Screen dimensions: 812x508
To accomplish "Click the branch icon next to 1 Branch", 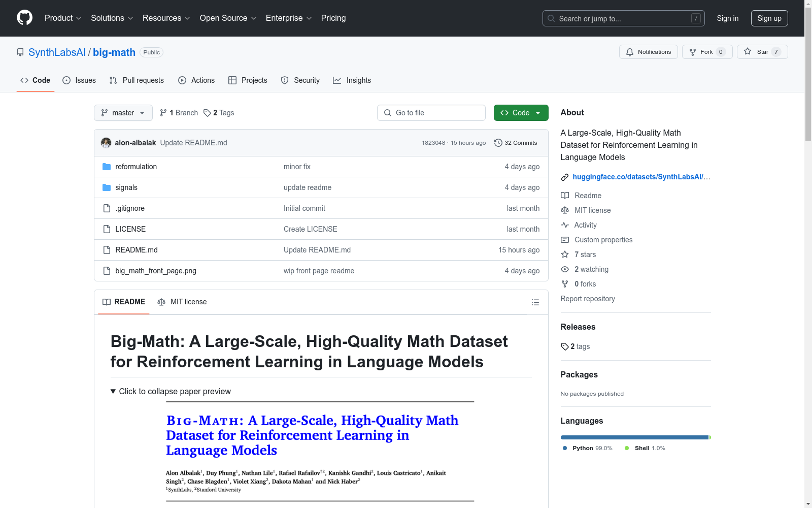I will tap(163, 113).
